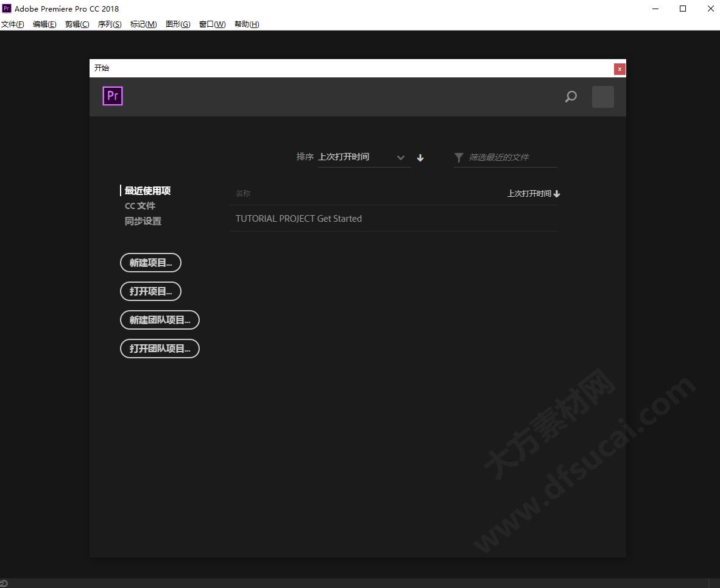Minimize the Premiere Pro window
The height and width of the screenshot is (588, 720).
coord(655,9)
